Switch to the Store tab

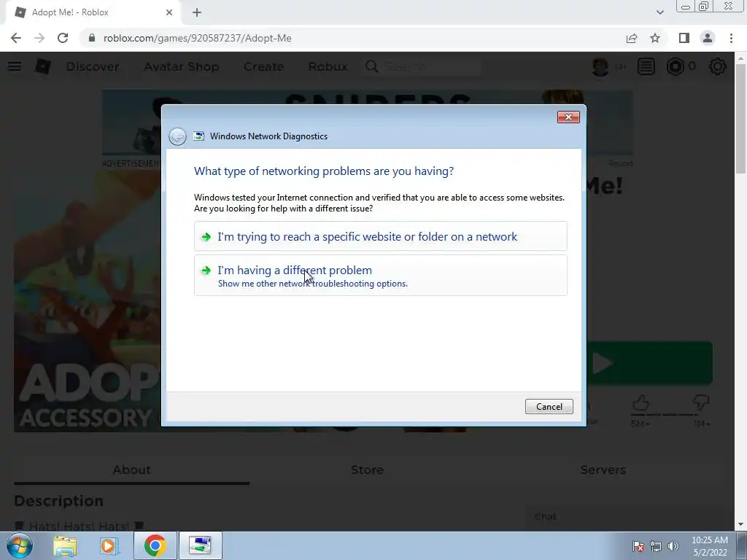point(367,470)
